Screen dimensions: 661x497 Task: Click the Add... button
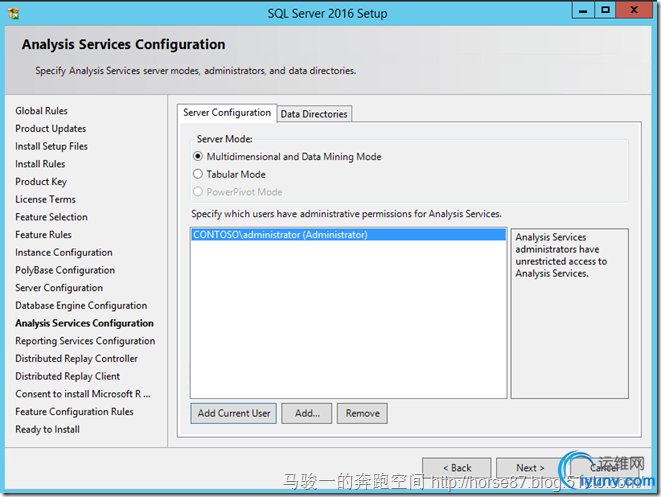pyautogui.click(x=307, y=413)
